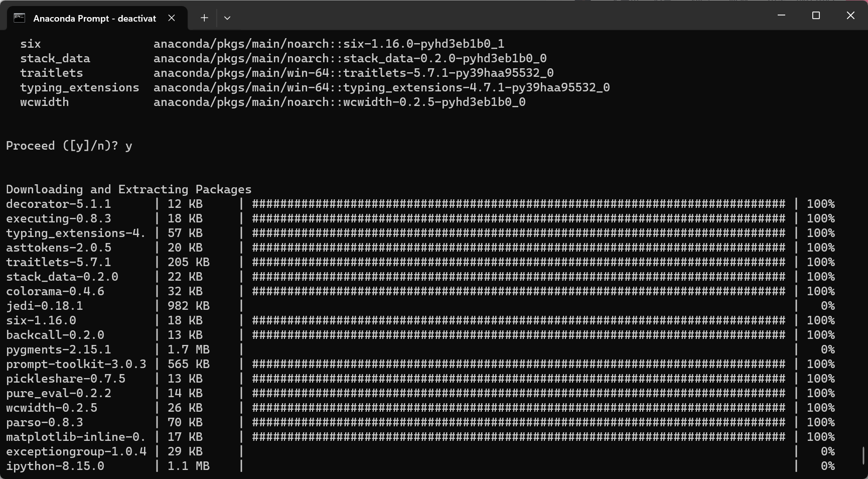Click the asttokens-2.0.5 package name
The image size is (868, 479).
coord(59,248)
